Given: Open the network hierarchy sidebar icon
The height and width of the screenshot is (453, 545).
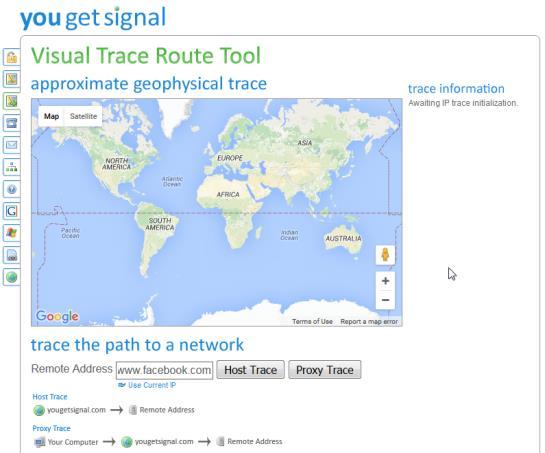Looking at the screenshot, I should click(x=11, y=167).
